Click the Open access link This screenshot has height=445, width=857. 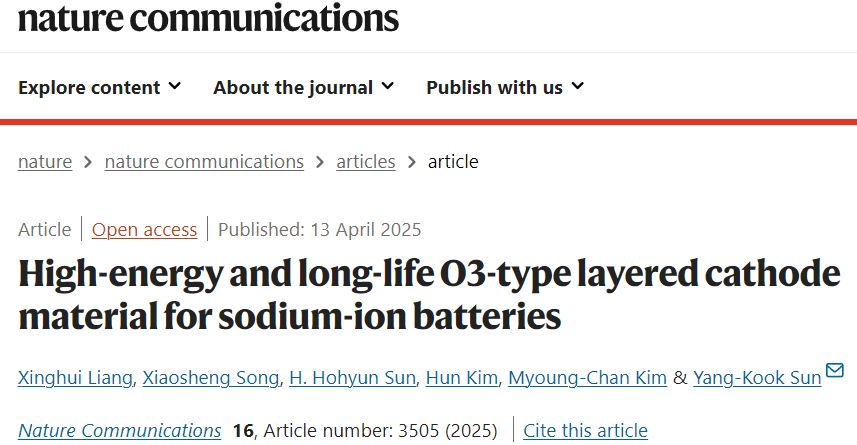144,230
